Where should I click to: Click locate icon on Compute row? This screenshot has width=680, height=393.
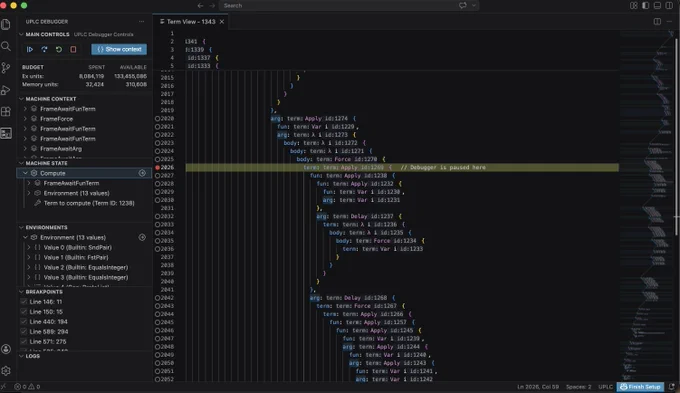[x=142, y=173]
